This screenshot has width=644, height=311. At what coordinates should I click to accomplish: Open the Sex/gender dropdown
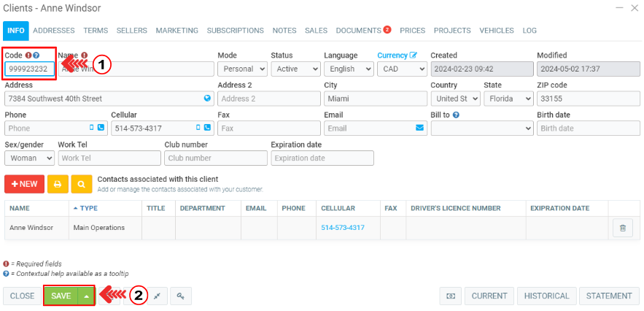click(x=29, y=158)
